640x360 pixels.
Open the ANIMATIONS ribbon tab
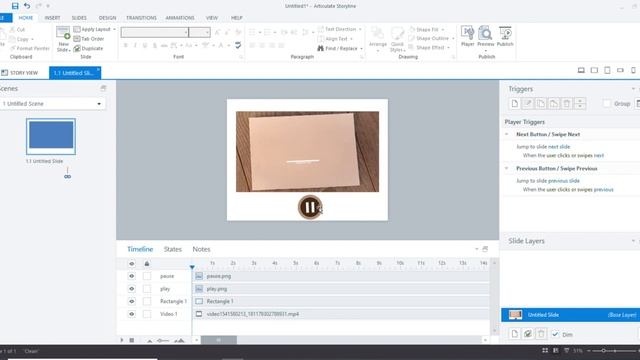(x=180, y=18)
